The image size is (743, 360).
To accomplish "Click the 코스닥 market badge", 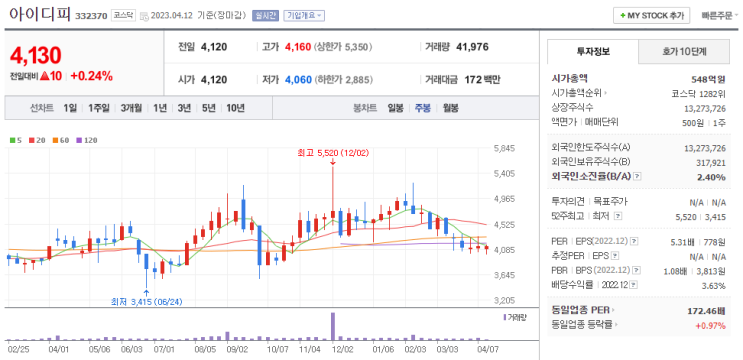I will pos(123,16).
